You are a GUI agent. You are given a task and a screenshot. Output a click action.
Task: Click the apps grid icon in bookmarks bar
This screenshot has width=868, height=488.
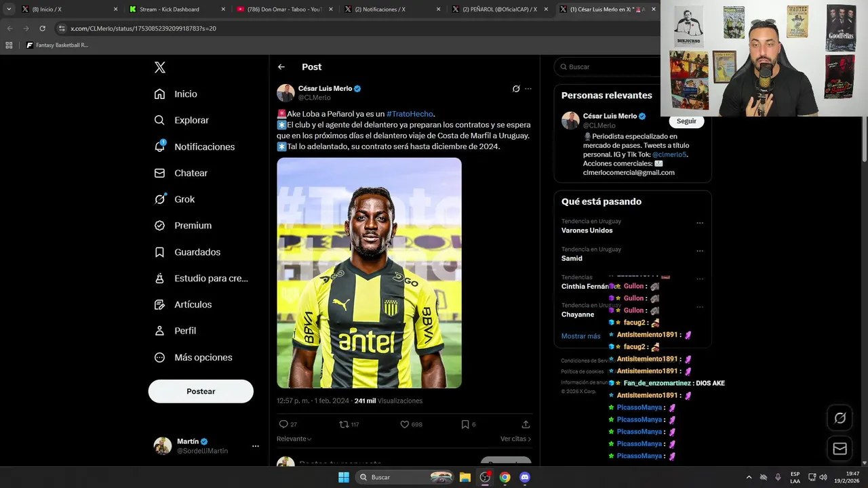pos(9,45)
